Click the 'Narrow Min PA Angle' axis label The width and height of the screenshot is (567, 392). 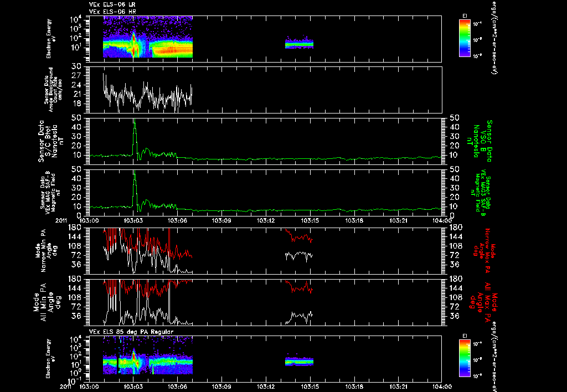[45, 250]
